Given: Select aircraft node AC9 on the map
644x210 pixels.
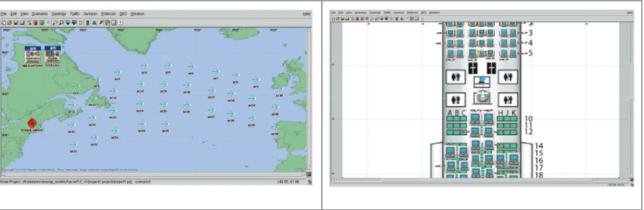Looking at the screenshot, I should coord(256,80).
